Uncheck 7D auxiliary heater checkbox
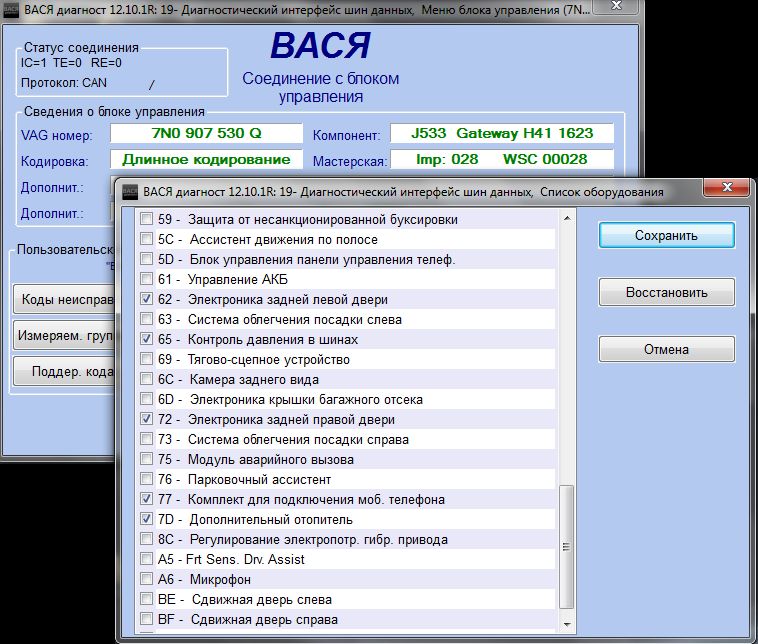 coord(146,519)
